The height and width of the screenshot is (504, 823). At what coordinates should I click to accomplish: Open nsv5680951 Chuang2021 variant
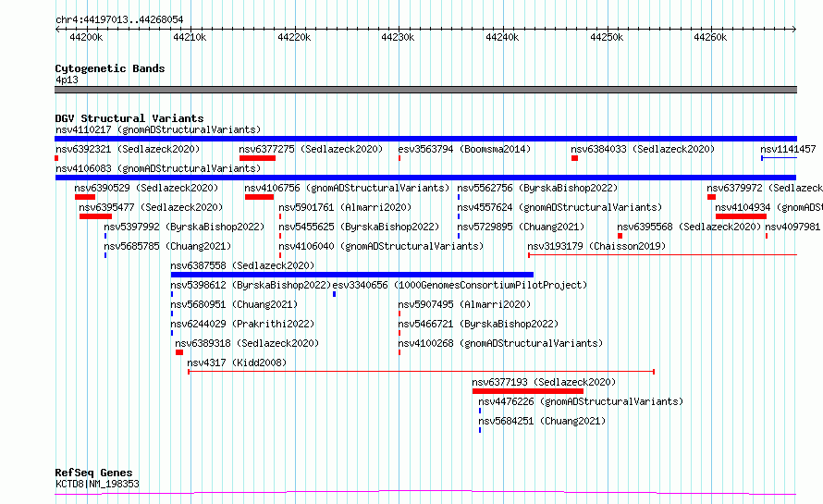coord(234,304)
